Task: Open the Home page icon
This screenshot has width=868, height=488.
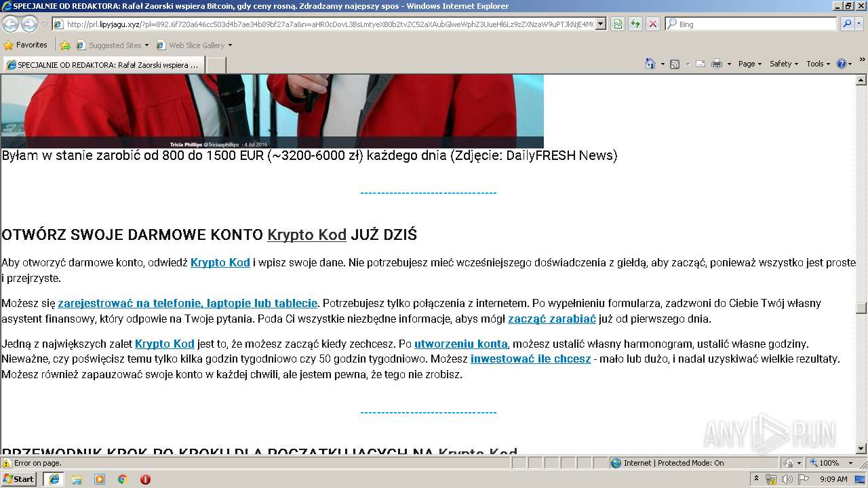Action: click(650, 64)
